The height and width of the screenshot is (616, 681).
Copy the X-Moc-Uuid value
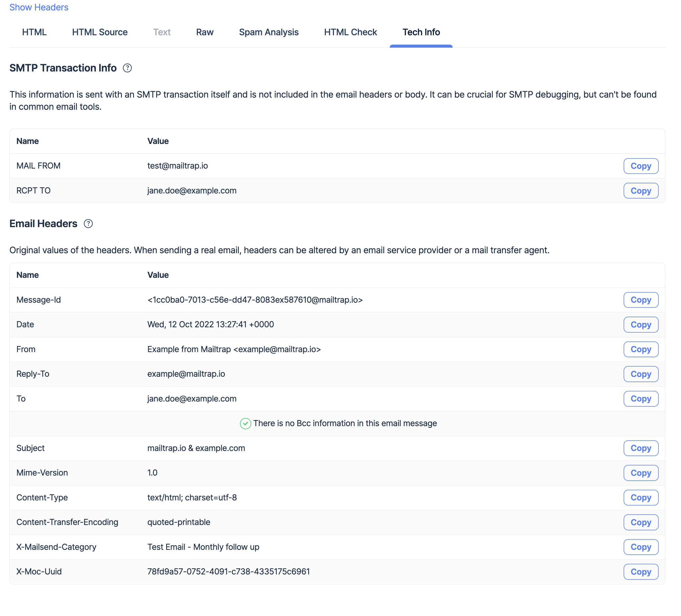click(640, 572)
